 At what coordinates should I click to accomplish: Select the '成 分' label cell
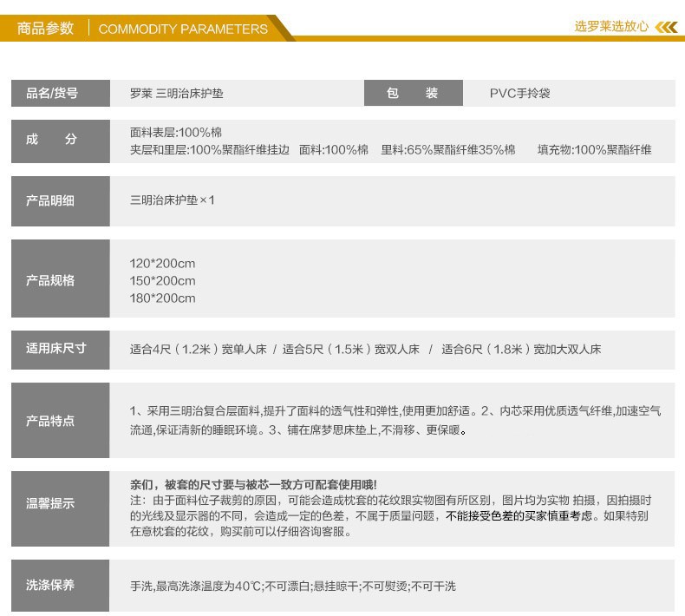coord(61,141)
